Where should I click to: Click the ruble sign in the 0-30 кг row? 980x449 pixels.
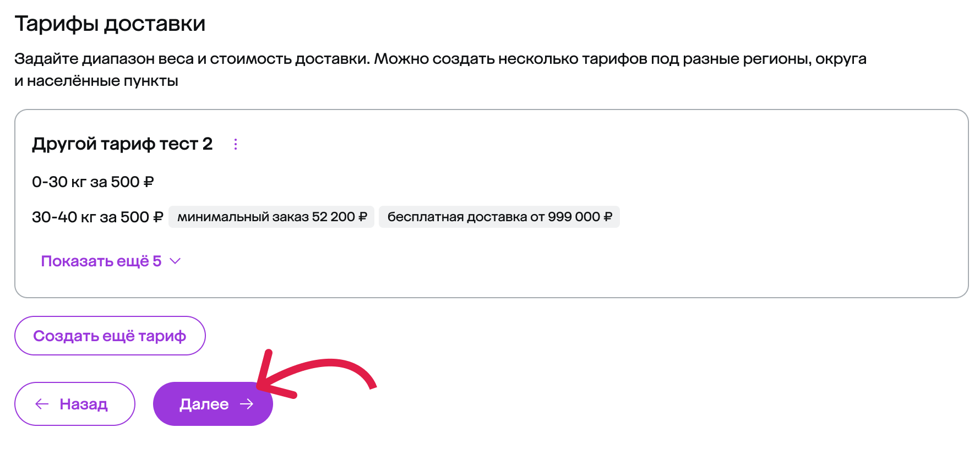(149, 182)
